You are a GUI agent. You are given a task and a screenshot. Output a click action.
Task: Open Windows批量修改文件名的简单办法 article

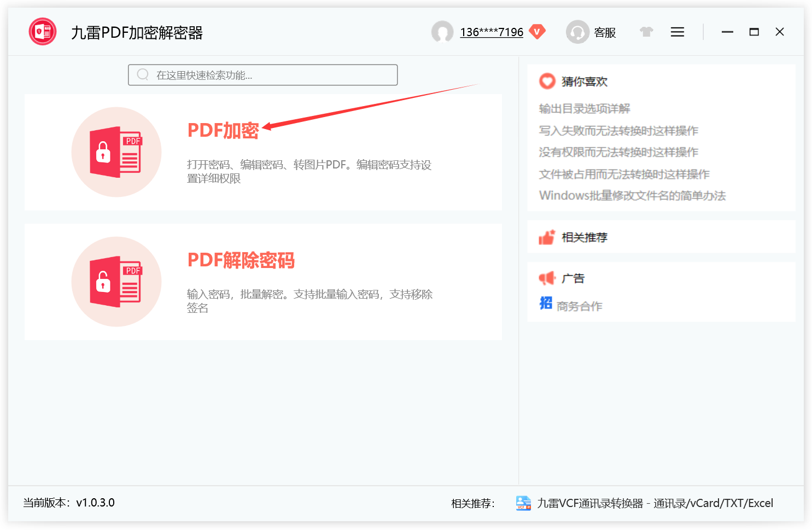pyautogui.click(x=632, y=195)
